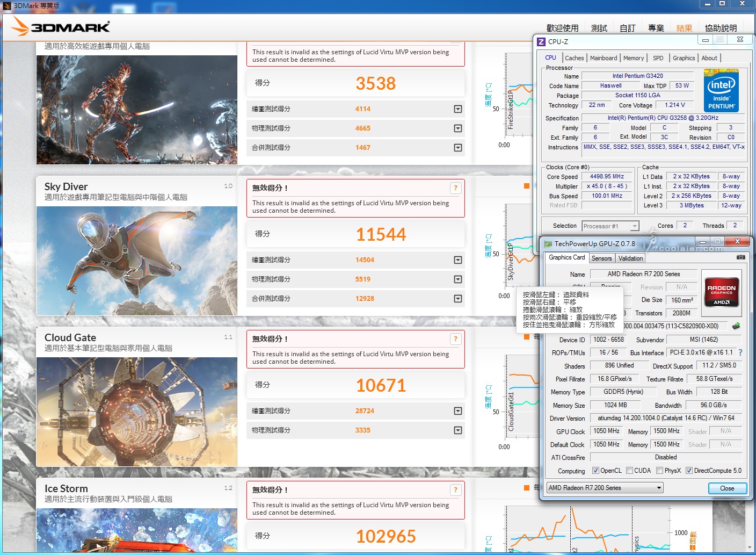Select the 結果 results tab in 3DMark
Viewport: 756px width, 555px height.
685,28
